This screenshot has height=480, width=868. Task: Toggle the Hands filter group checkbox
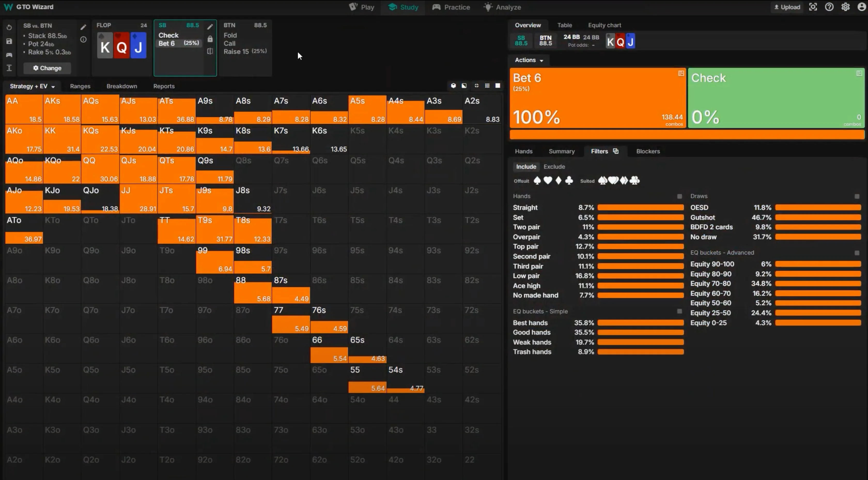point(679,196)
